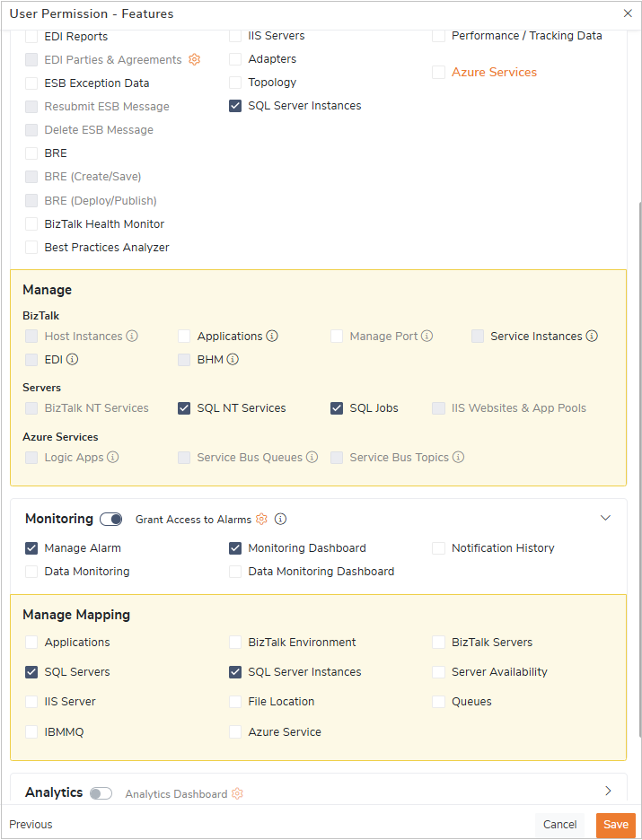Click the Save button
This screenshot has height=840, width=642.
(615, 825)
